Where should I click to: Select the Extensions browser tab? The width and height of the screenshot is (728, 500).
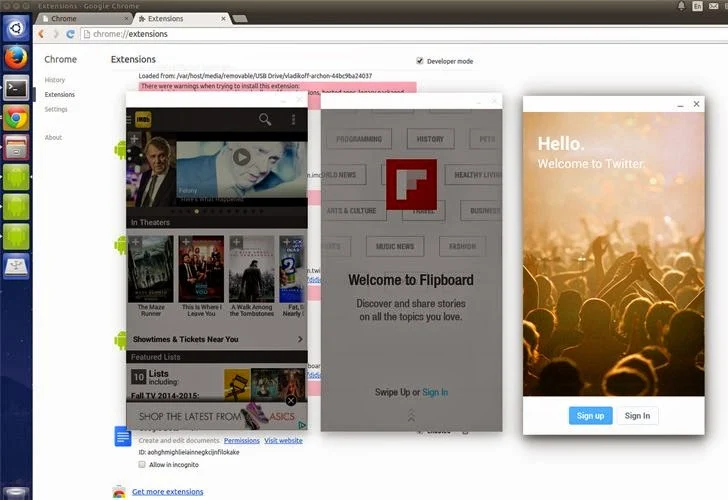point(181,19)
